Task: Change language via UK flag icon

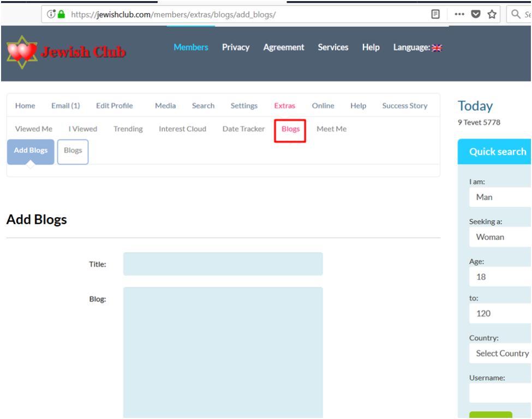Action: pyautogui.click(x=437, y=48)
